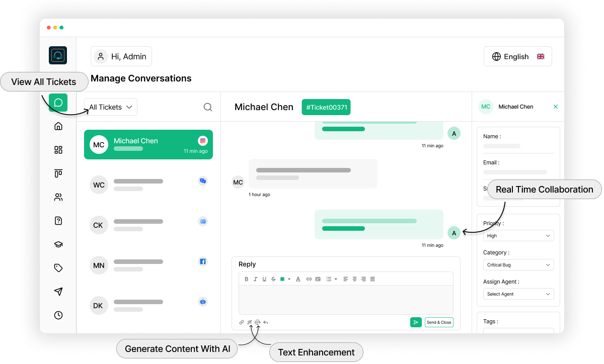Click the undo arrow below reply editor
This screenshot has height=364, width=604.
[x=266, y=322]
